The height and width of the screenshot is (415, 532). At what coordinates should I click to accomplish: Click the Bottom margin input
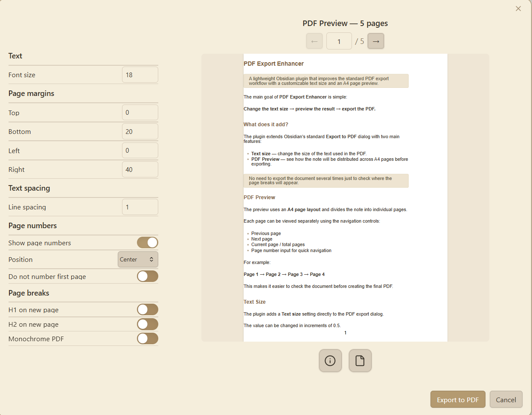140,131
